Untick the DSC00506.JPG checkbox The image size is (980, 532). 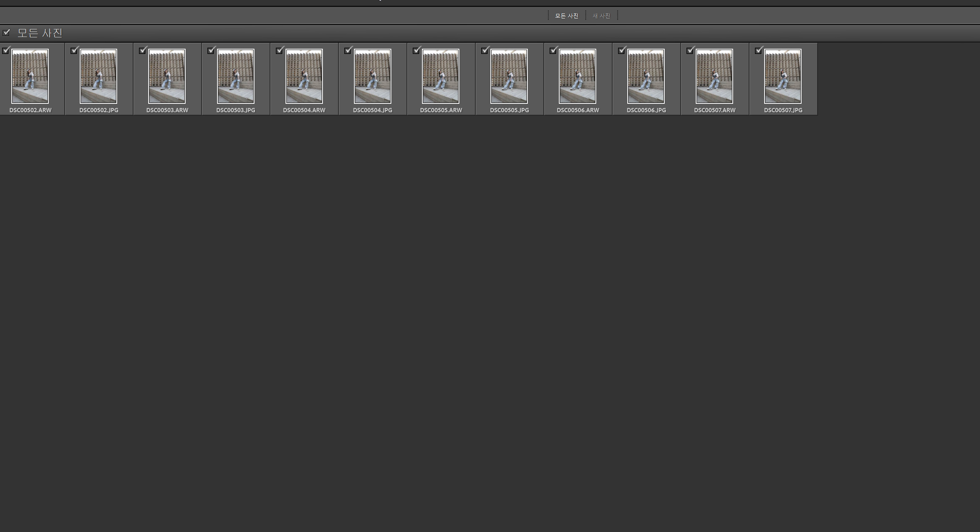(621, 51)
